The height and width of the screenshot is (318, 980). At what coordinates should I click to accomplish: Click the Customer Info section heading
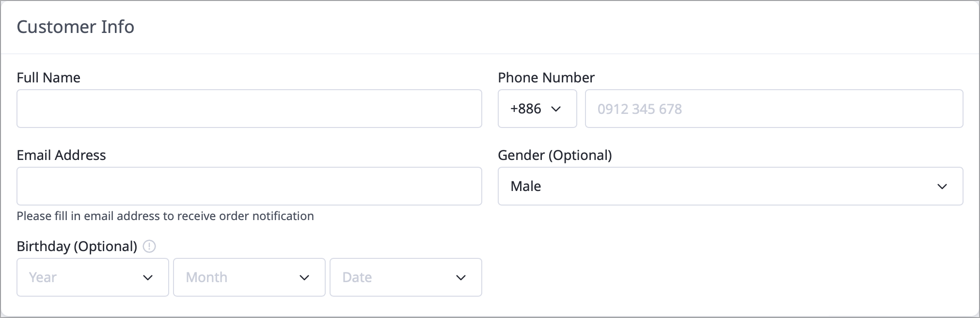[x=76, y=27]
